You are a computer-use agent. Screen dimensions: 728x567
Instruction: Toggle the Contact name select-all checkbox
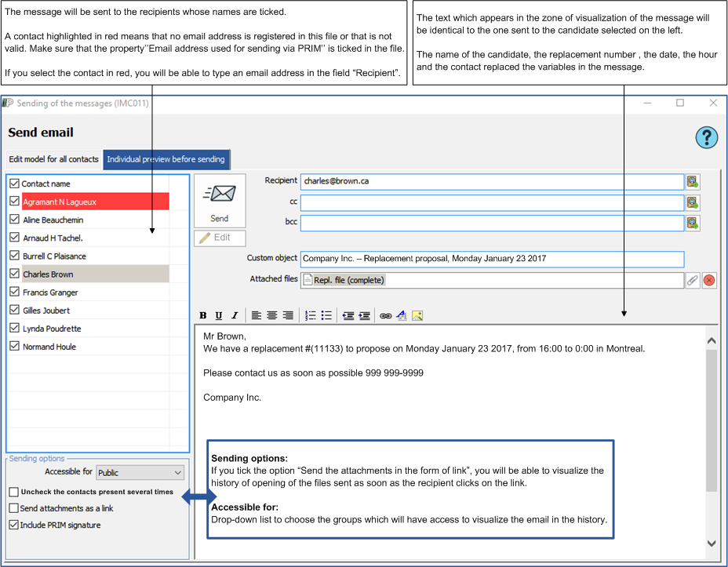click(x=14, y=184)
